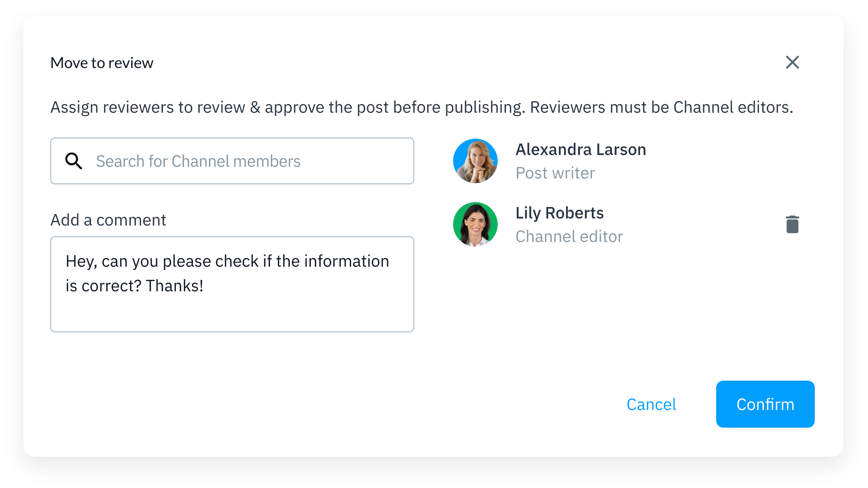Place cursor after "Thanks!" in the comment
The height and width of the screenshot is (488, 868).
tap(204, 286)
